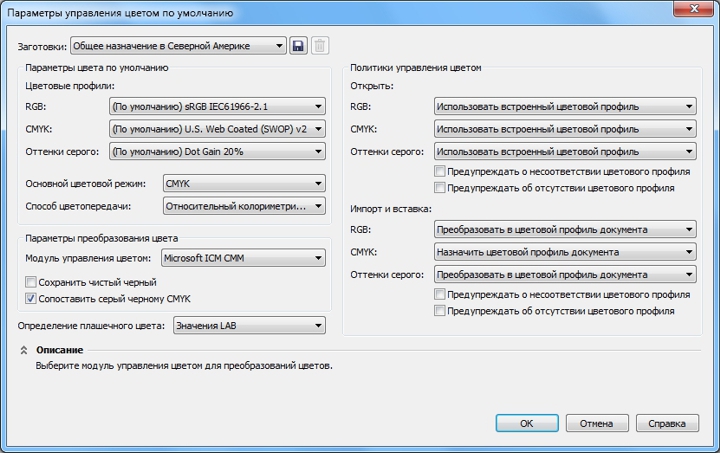
Task: Open the Заготовки presets dropdown
Action: click(x=178, y=45)
